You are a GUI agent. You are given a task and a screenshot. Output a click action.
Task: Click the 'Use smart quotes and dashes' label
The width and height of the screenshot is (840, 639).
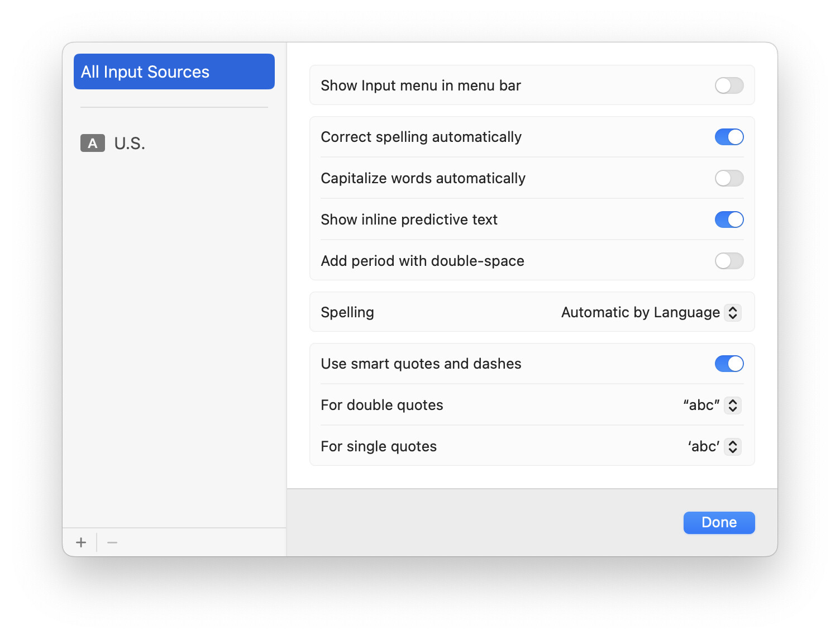click(x=421, y=364)
